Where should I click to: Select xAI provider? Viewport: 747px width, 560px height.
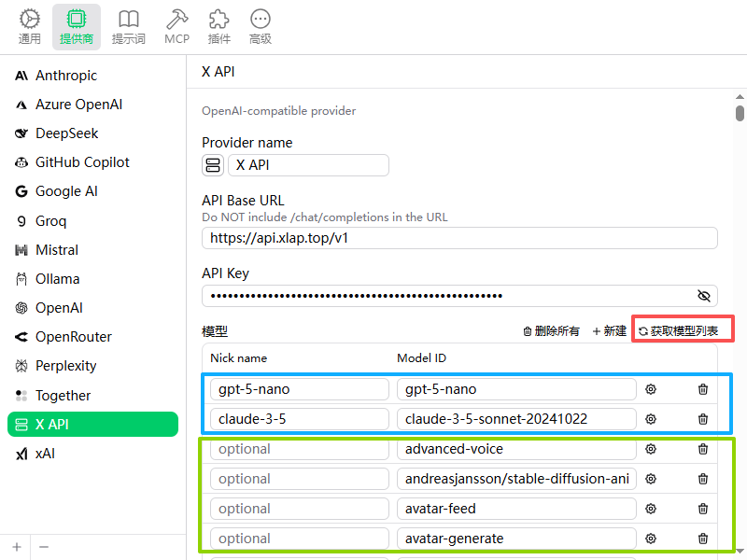coord(92,454)
